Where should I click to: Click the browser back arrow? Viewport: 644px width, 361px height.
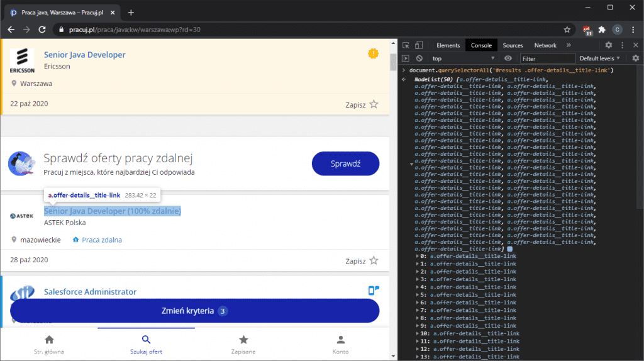point(11,30)
